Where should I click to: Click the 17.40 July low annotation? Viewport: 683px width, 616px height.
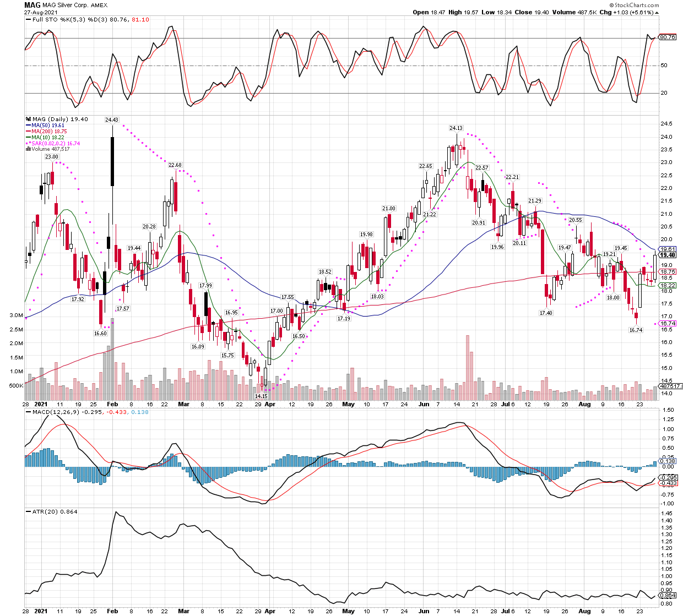coord(545,313)
